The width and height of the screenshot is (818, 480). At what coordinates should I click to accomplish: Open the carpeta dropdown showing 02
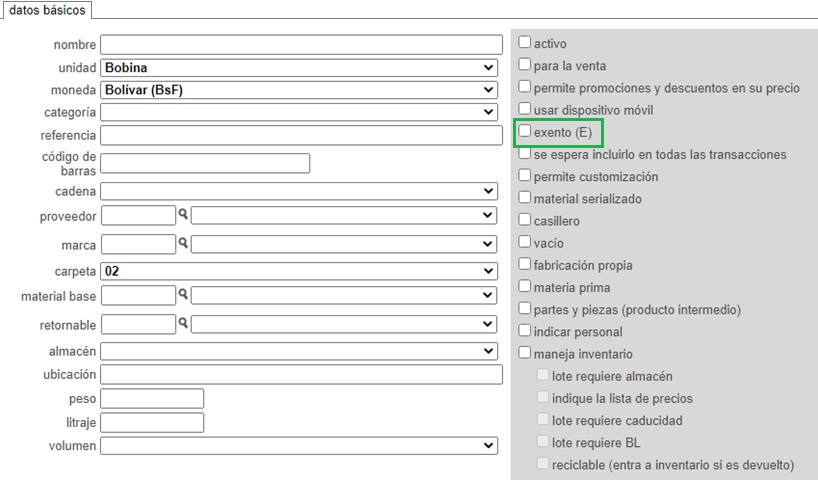299,271
